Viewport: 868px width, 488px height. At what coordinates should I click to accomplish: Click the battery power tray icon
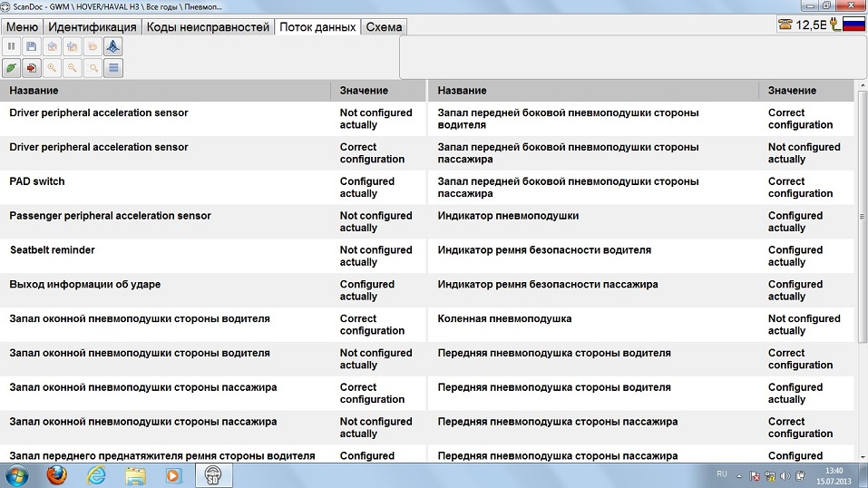coord(801,476)
